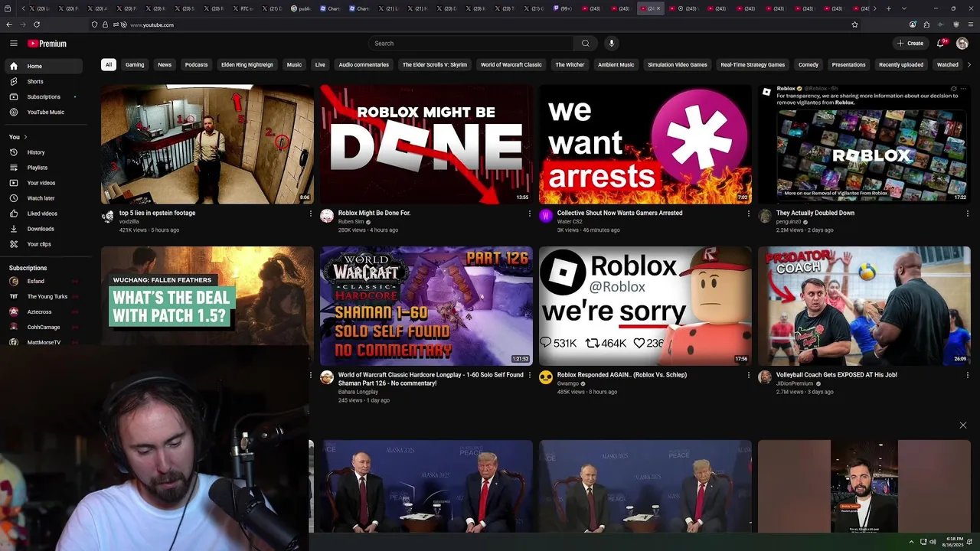Image resolution: width=980 pixels, height=551 pixels.
Task: Click the Ruben Sim channel avatar
Action: 327,216
